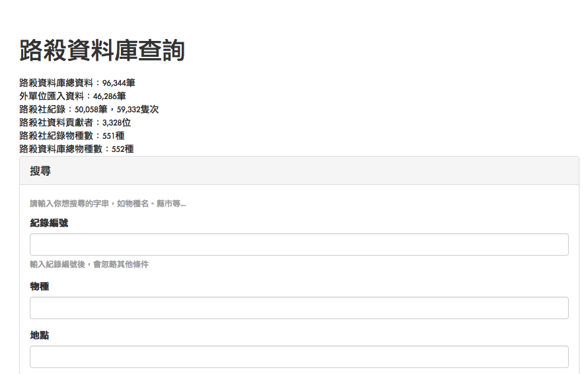
Task: Click the 物種 field label
Action: point(40,287)
